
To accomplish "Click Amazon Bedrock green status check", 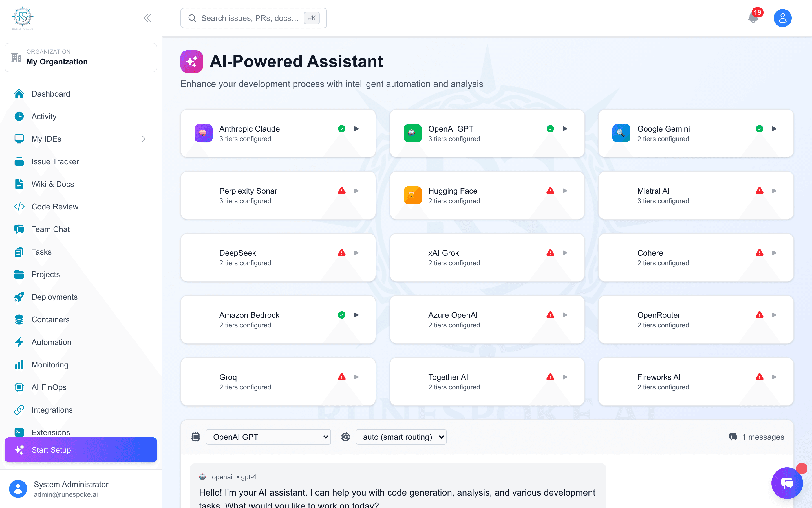I will 342,315.
